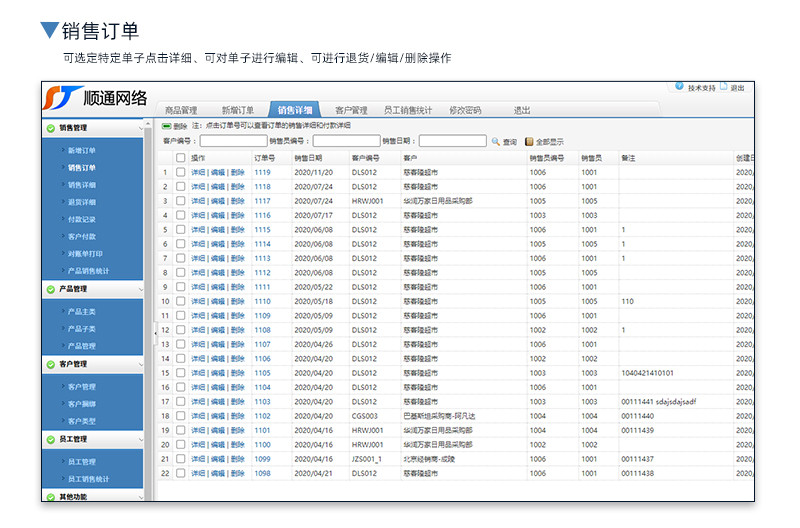Click green check icon beside 其他功能

pyautogui.click(x=51, y=497)
